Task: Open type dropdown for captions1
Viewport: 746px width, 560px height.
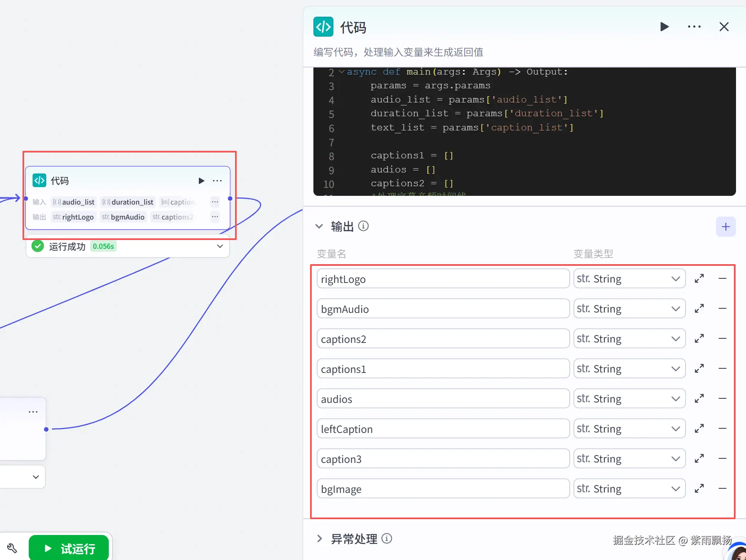Action: [629, 369]
